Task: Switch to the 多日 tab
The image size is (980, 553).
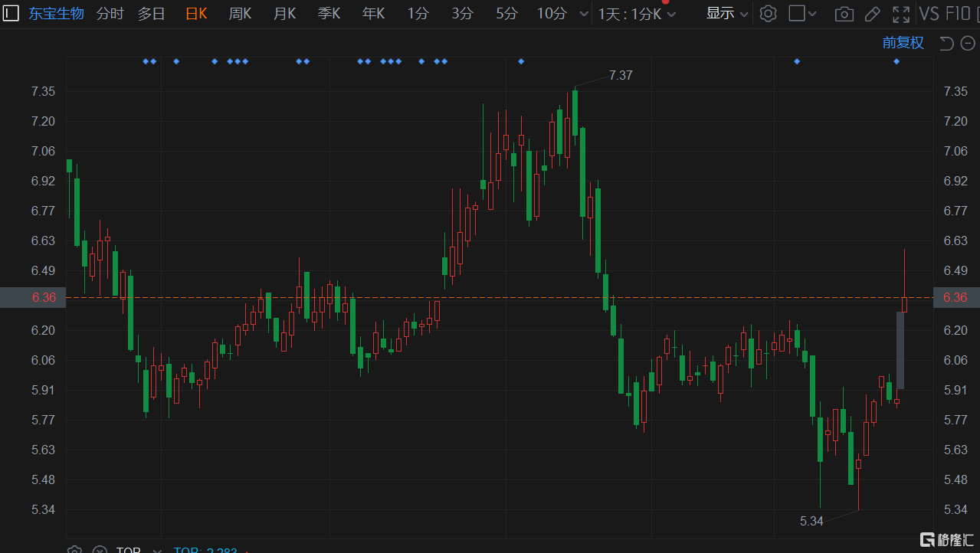Action: [152, 13]
